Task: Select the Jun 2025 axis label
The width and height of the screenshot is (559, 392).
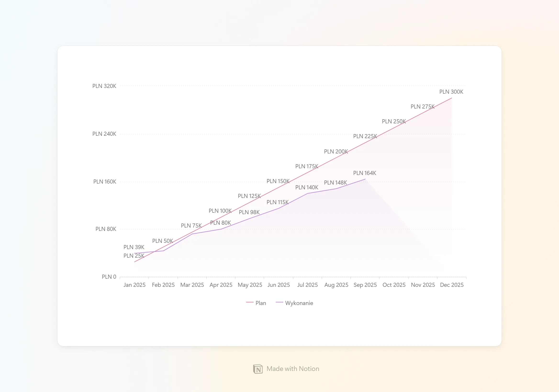Action: pos(279,285)
